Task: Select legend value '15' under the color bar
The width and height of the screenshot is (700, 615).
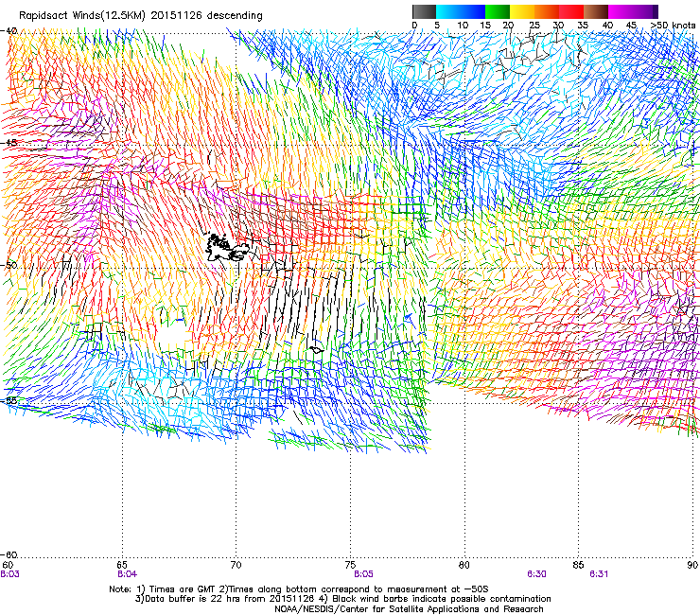Action: click(485, 26)
